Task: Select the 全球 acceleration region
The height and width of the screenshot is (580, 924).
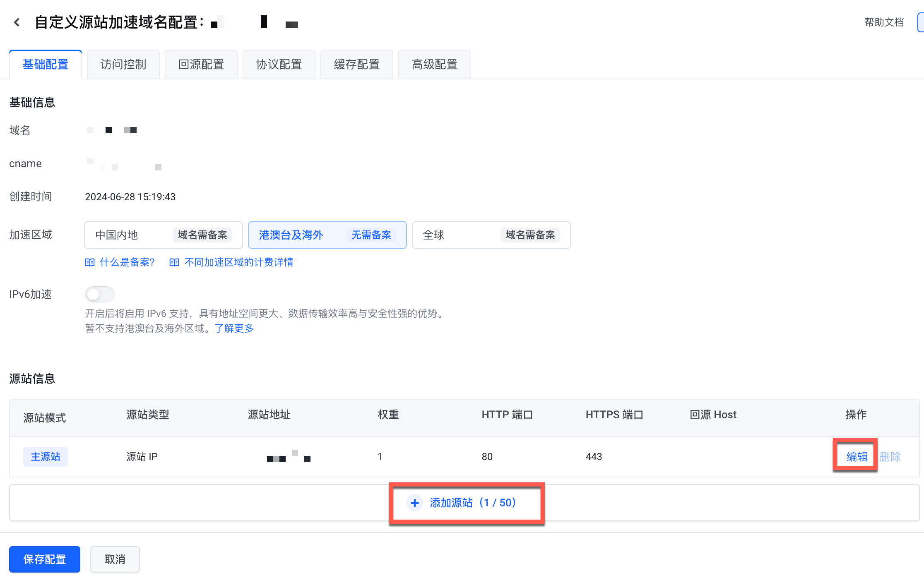Action: [491, 235]
